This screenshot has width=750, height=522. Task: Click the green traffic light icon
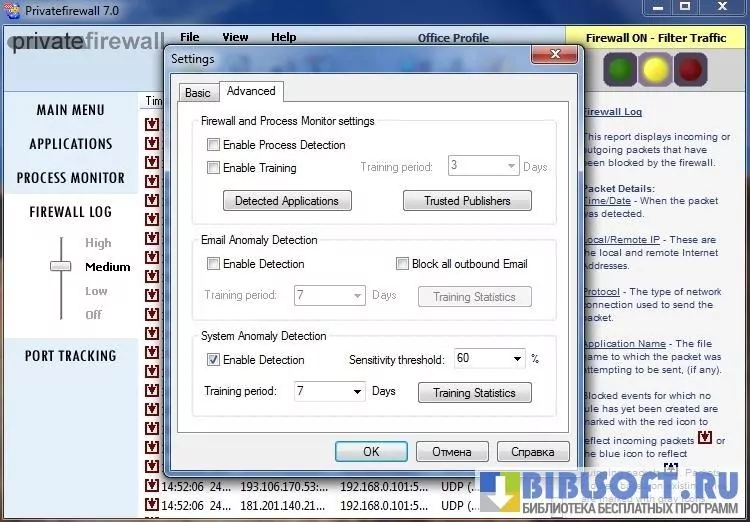click(620, 70)
